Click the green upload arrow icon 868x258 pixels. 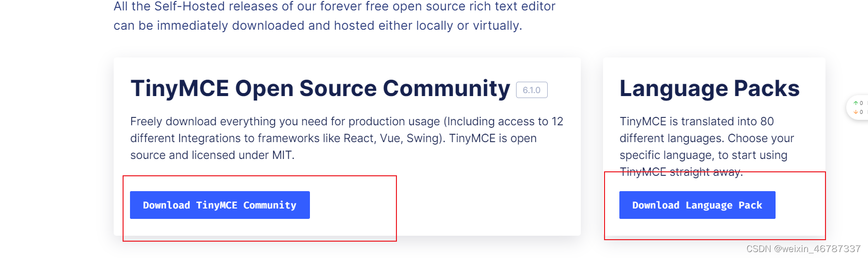(x=856, y=103)
